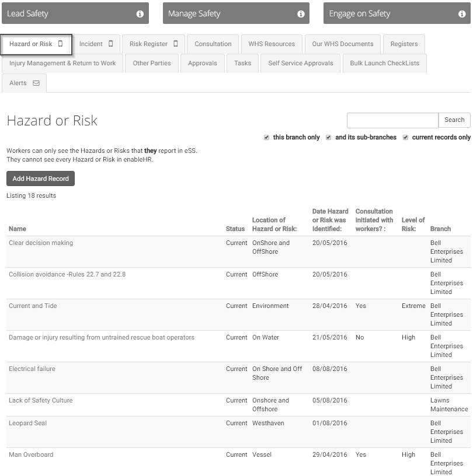Open the Lead Safety section
This screenshot has height=476, width=473.
click(x=75, y=13)
